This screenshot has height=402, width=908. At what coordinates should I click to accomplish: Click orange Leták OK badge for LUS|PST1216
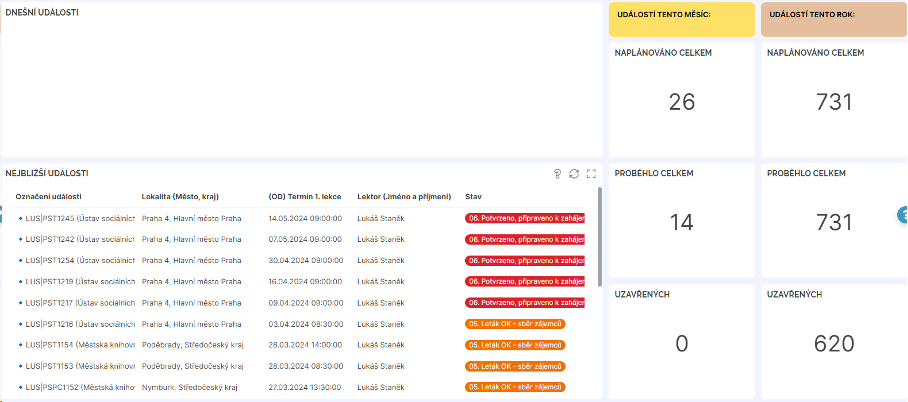[x=515, y=324]
